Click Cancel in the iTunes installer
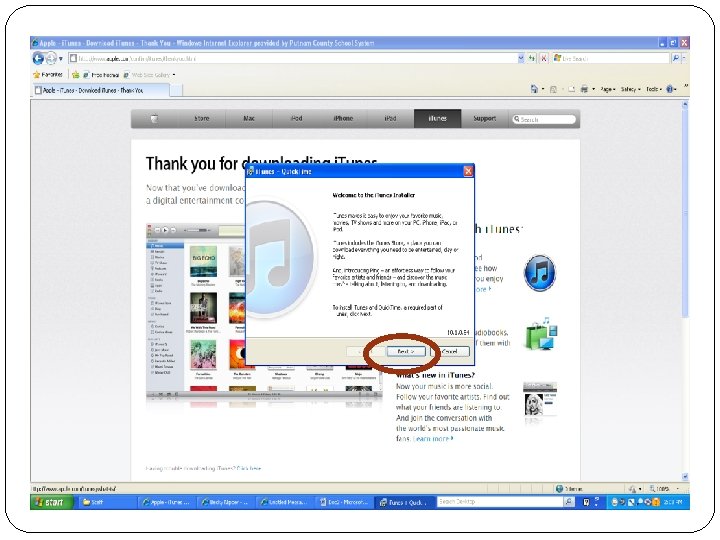 [450, 351]
